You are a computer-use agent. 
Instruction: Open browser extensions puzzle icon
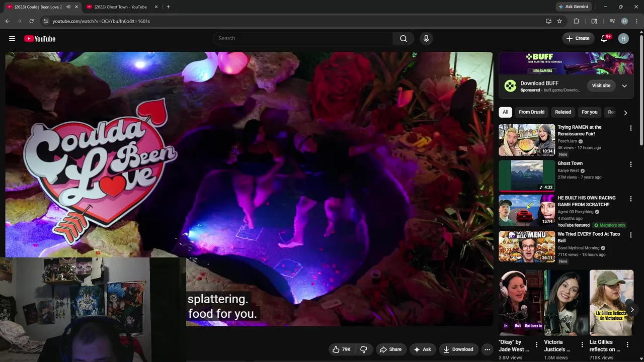point(577,21)
